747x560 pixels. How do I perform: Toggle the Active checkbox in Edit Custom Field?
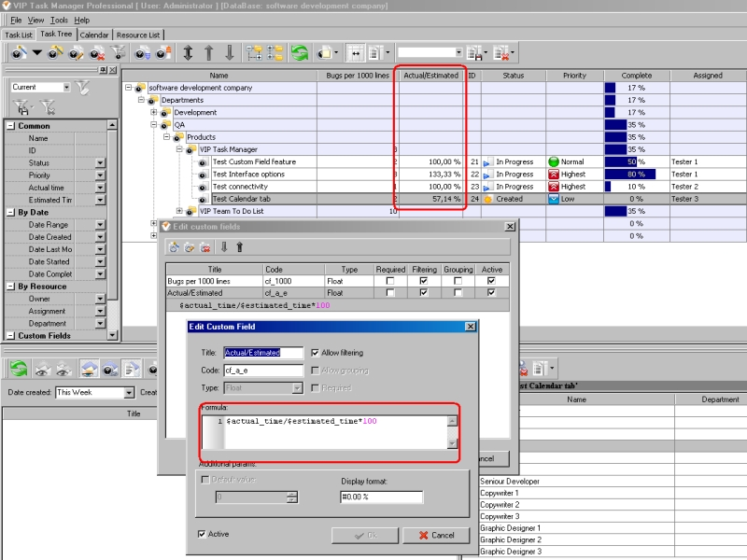[202, 534]
